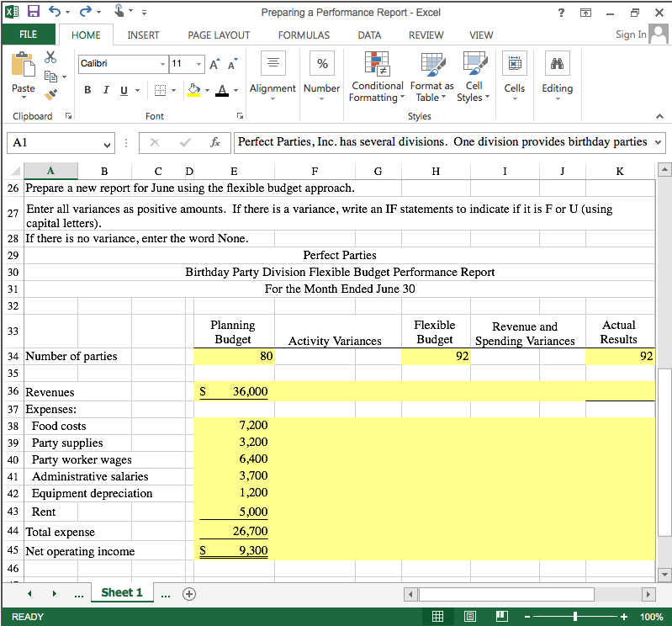Adjust the zoom slider handle
The image size is (672, 626).
[575, 617]
